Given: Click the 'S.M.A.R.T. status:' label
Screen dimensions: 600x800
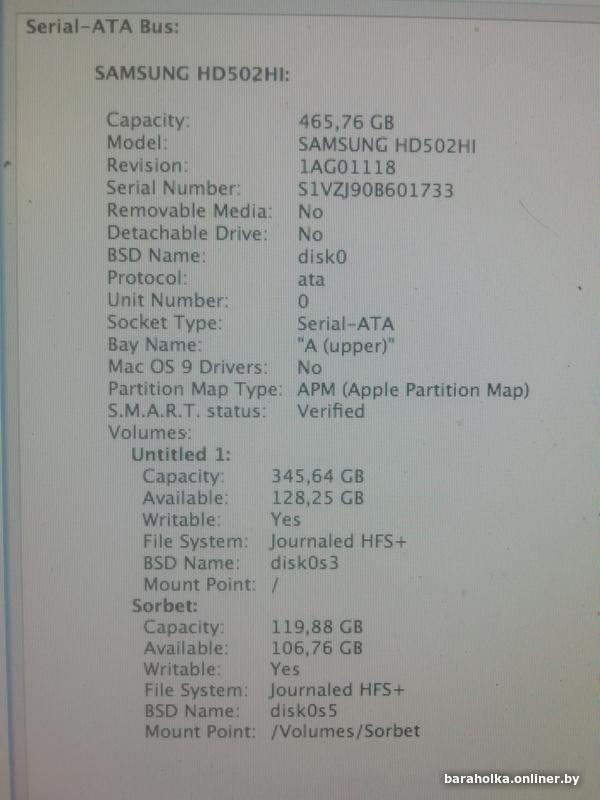Looking at the screenshot, I should point(187,411).
